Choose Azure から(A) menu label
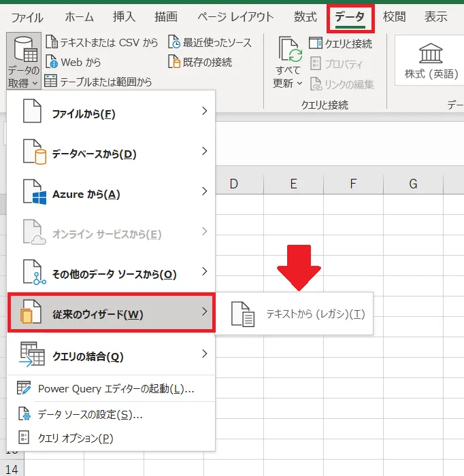The image size is (464, 476). coord(86,194)
